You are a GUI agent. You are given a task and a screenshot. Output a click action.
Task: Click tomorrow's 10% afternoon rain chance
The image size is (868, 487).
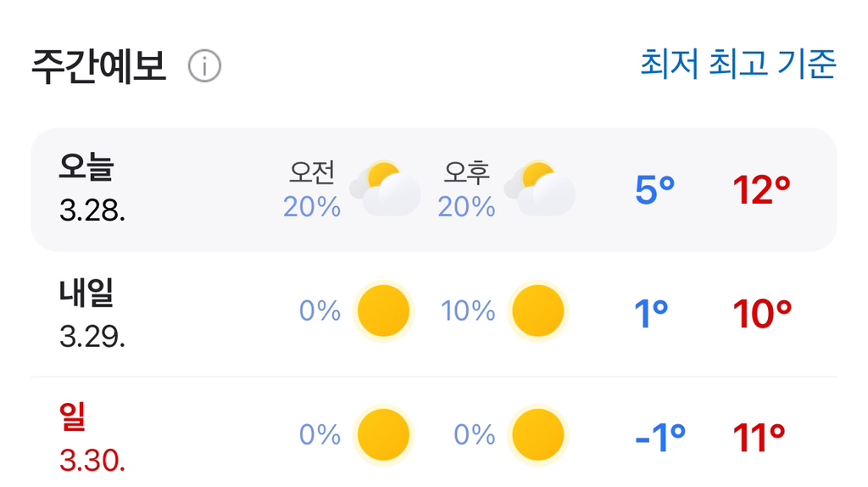pyautogui.click(x=468, y=311)
